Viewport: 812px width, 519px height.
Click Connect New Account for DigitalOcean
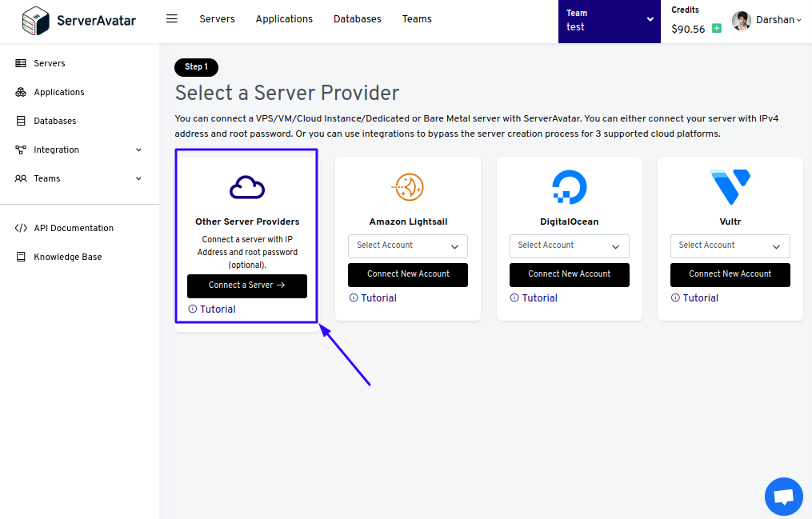[569, 275]
